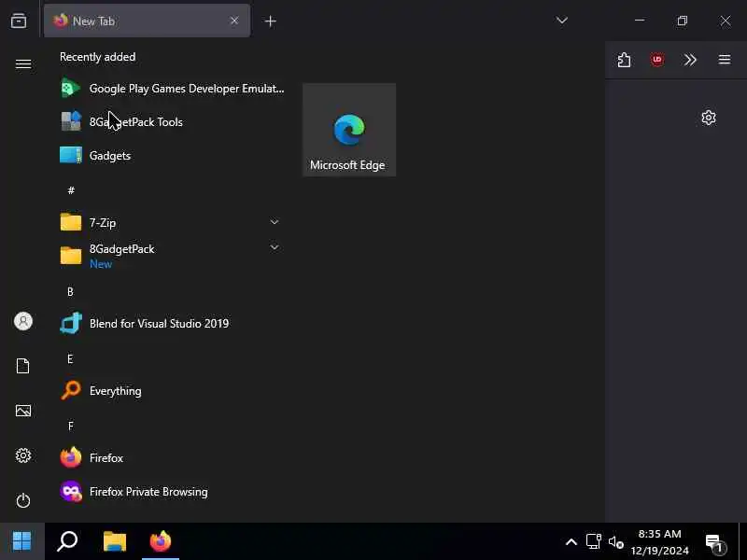This screenshot has width=747, height=560.
Task: Launch Blend for Visual Studio 2019
Action: coord(172,324)
